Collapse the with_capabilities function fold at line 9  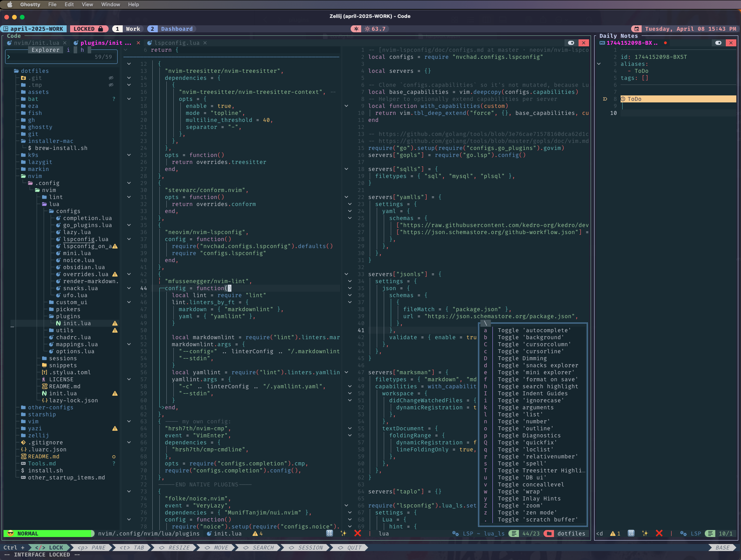pyautogui.click(x=346, y=106)
